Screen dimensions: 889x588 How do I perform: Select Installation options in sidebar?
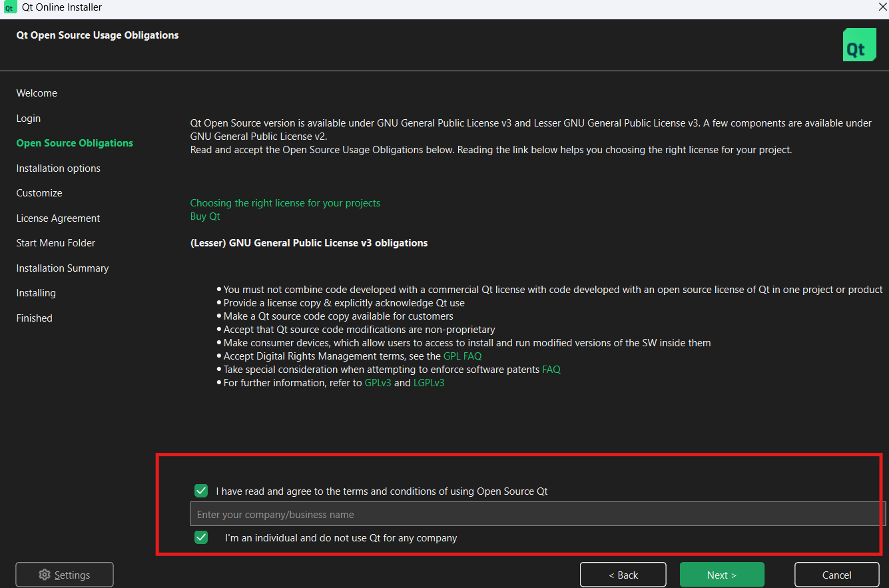59,168
